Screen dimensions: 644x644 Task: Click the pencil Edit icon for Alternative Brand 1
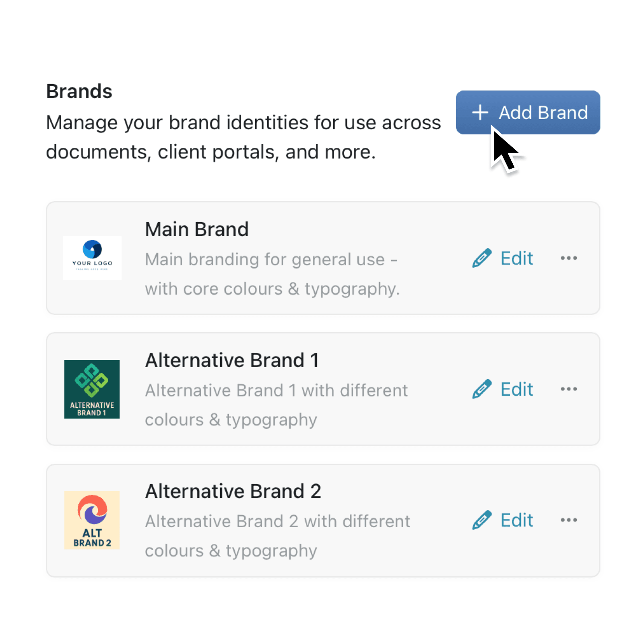click(481, 389)
